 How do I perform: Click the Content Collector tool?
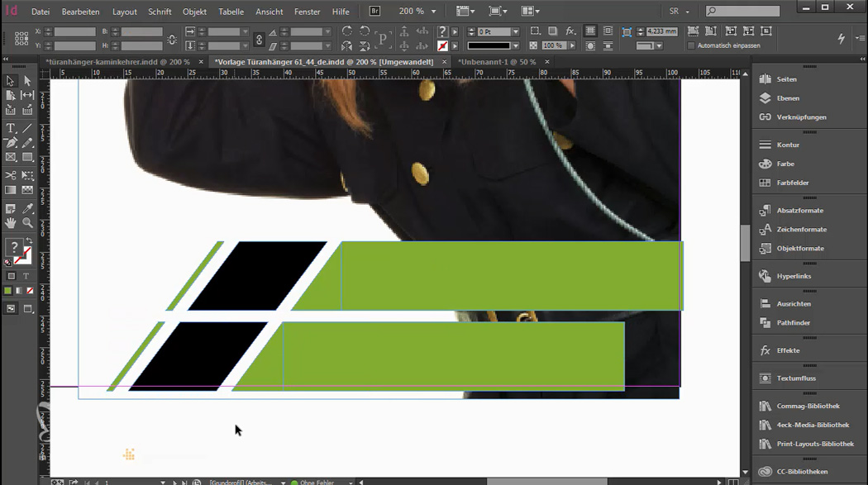coord(10,110)
